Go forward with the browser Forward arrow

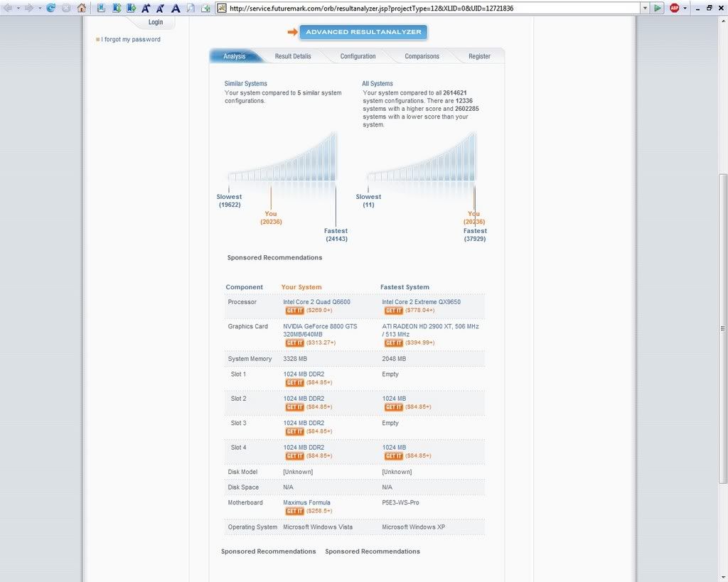click(29, 8)
